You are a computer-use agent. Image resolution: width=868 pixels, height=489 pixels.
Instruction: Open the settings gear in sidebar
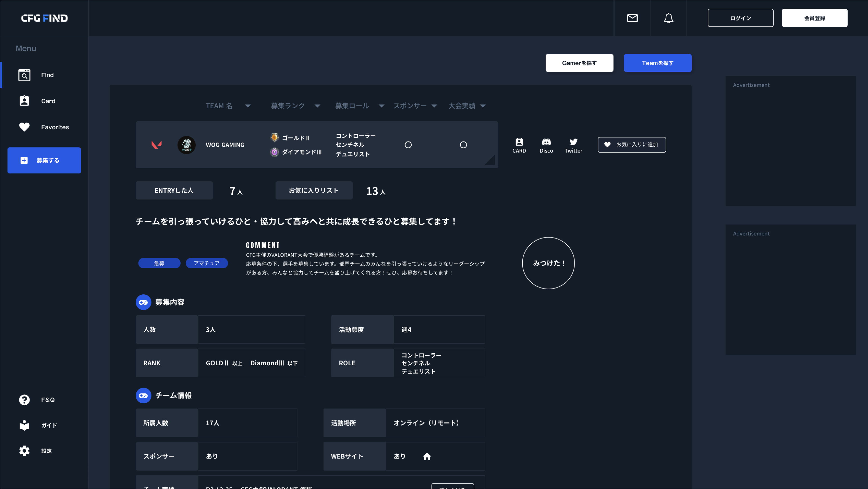[24, 451]
